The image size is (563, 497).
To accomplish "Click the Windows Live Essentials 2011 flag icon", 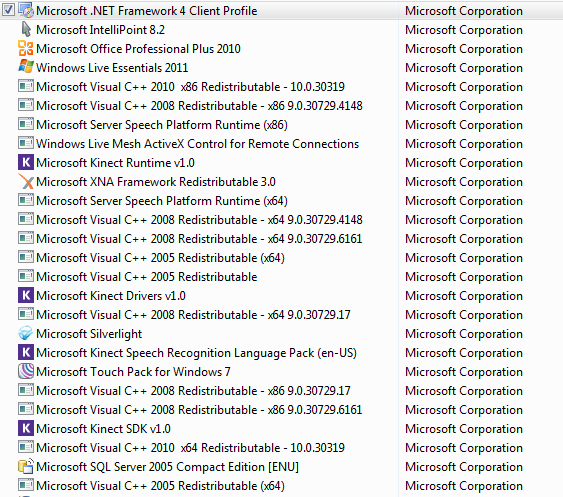I will pyautogui.click(x=26, y=67).
